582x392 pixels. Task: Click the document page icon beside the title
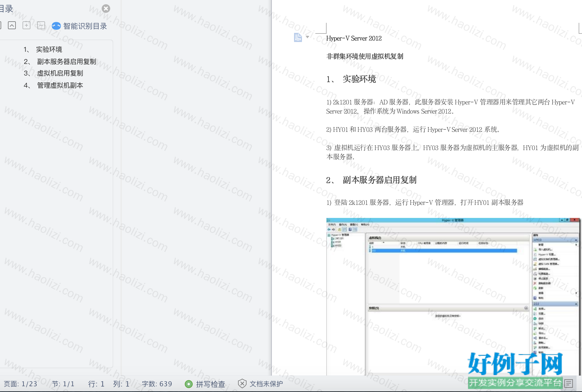(298, 37)
